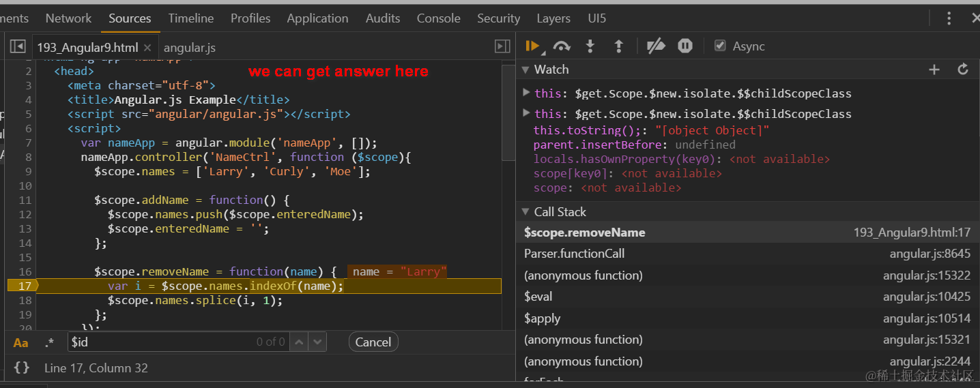Click the 'Line 17, Column 32' status text
The image size is (980, 388).
pos(96,368)
